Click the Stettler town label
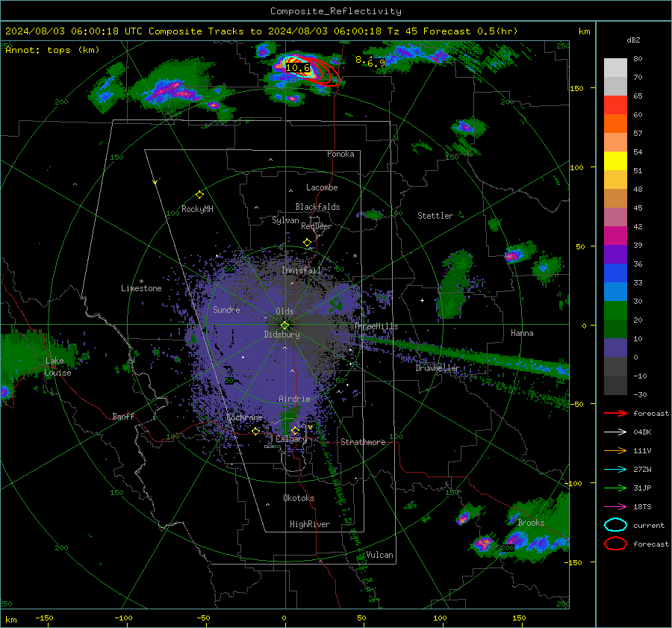This screenshot has width=672, height=628. coord(435,216)
